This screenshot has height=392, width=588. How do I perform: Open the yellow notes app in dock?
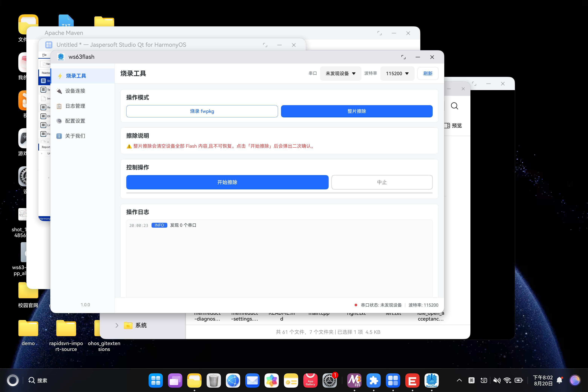click(x=291, y=381)
